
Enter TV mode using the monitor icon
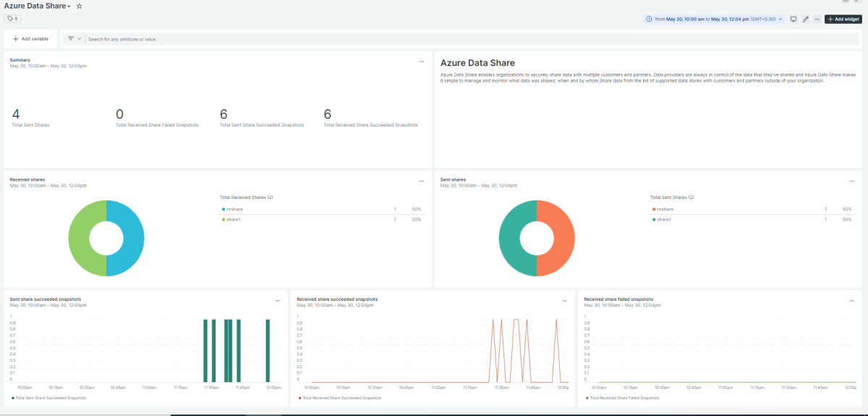[x=793, y=19]
